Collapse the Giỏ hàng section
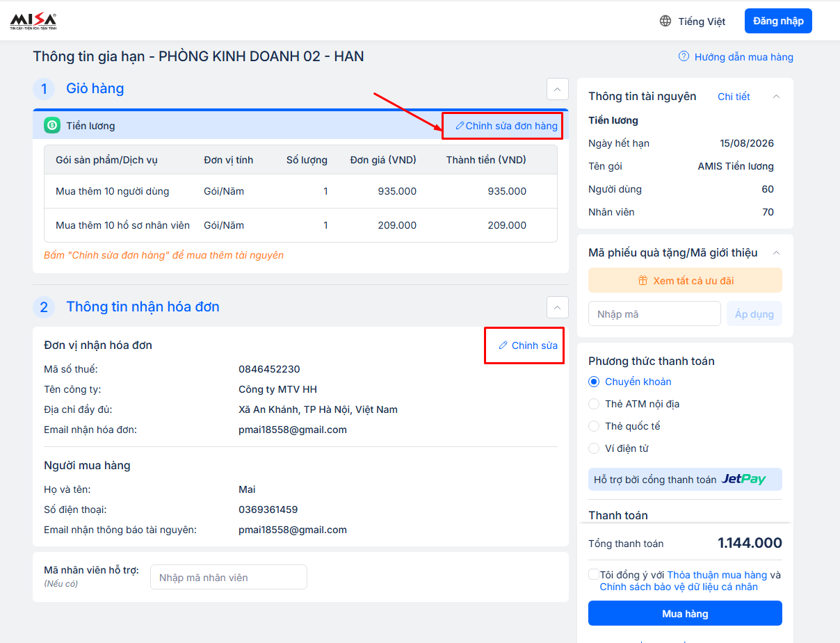This screenshot has height=643, width=840. coord(557,89)
